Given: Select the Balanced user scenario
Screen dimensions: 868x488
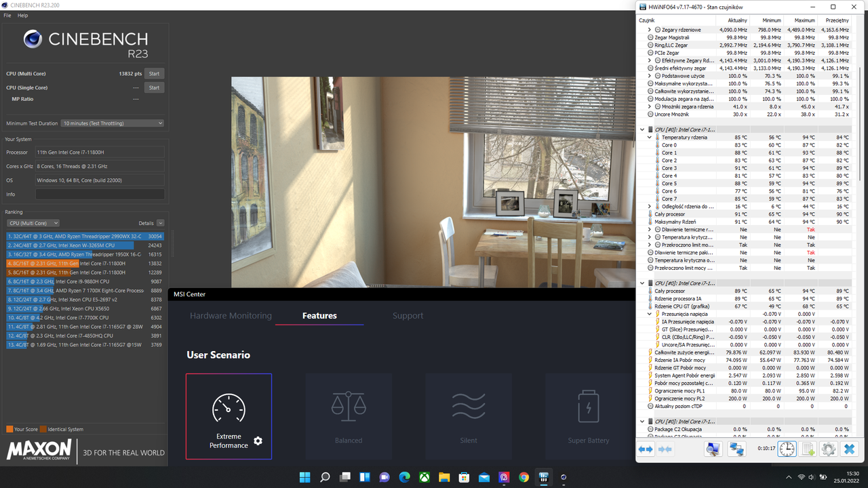Looking at the screenshot, I should click(x=348, y=416).
